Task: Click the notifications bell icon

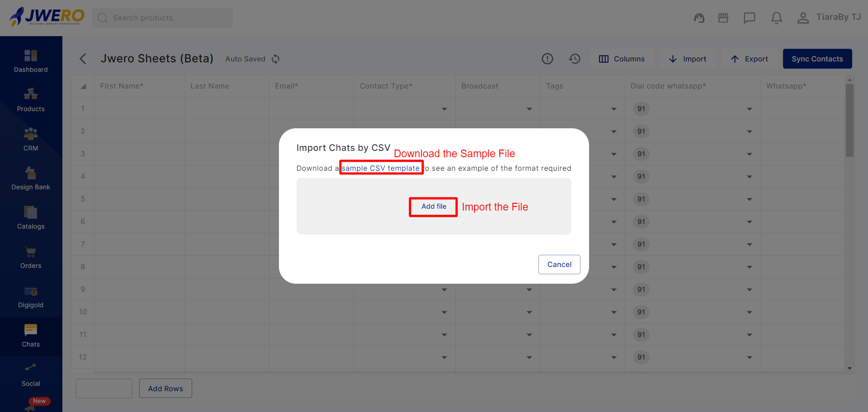Action: [776, 18]
